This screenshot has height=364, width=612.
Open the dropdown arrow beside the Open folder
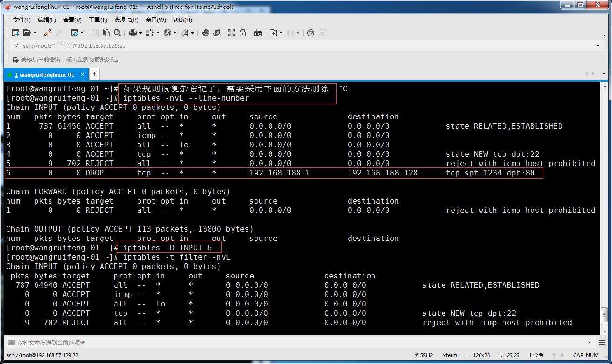[34, 33]
